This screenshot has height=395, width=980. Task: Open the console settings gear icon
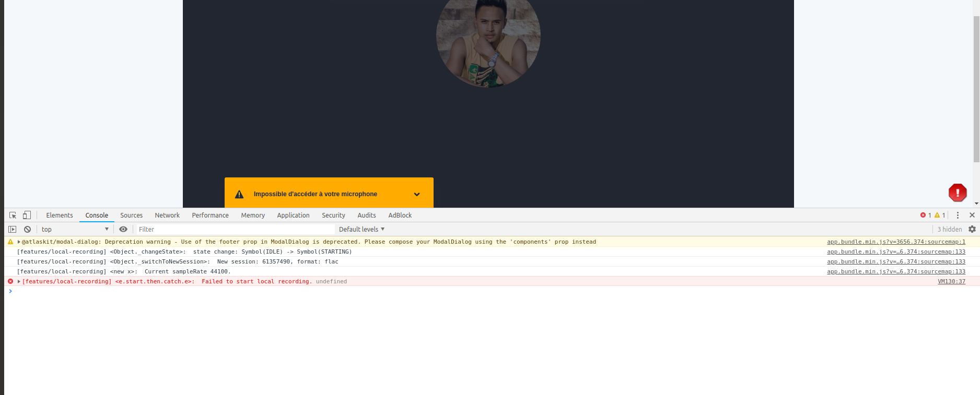click(972, 229)
